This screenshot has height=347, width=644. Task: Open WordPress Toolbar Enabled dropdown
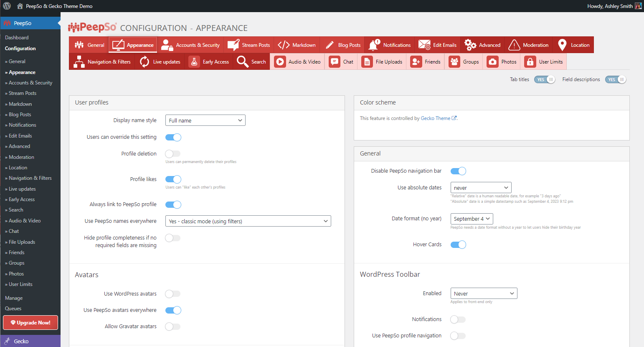coord(484,293)
